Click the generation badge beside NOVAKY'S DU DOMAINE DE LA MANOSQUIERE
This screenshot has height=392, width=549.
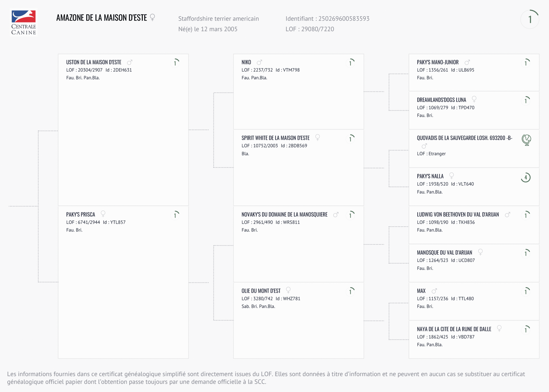pyautogui.click(x=350, y=215)
